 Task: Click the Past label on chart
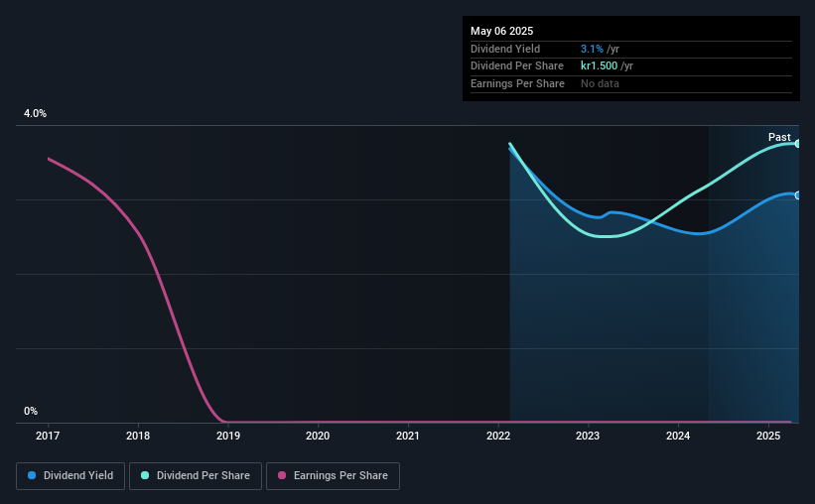tap(779, 137)
